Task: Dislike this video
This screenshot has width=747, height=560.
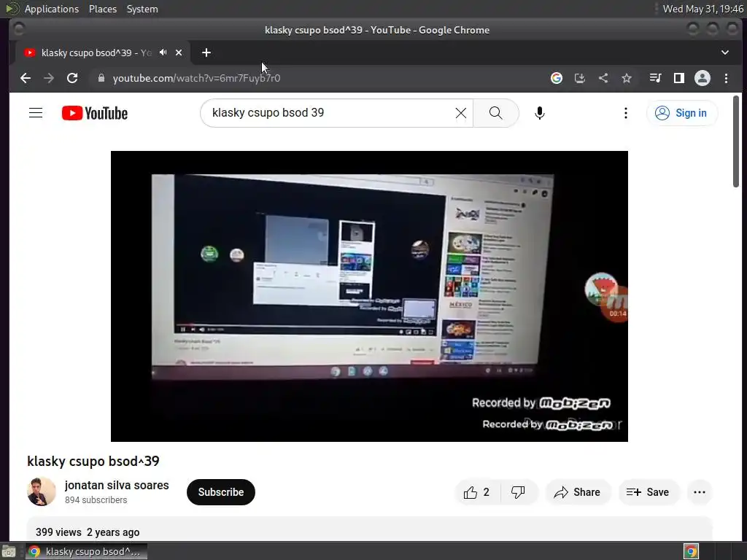Action: 518,492
